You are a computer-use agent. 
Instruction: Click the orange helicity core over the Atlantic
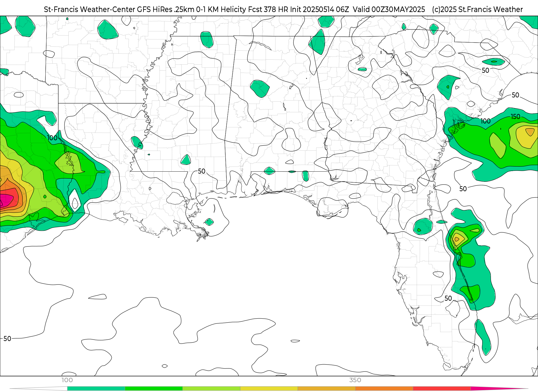coord(530,132)
